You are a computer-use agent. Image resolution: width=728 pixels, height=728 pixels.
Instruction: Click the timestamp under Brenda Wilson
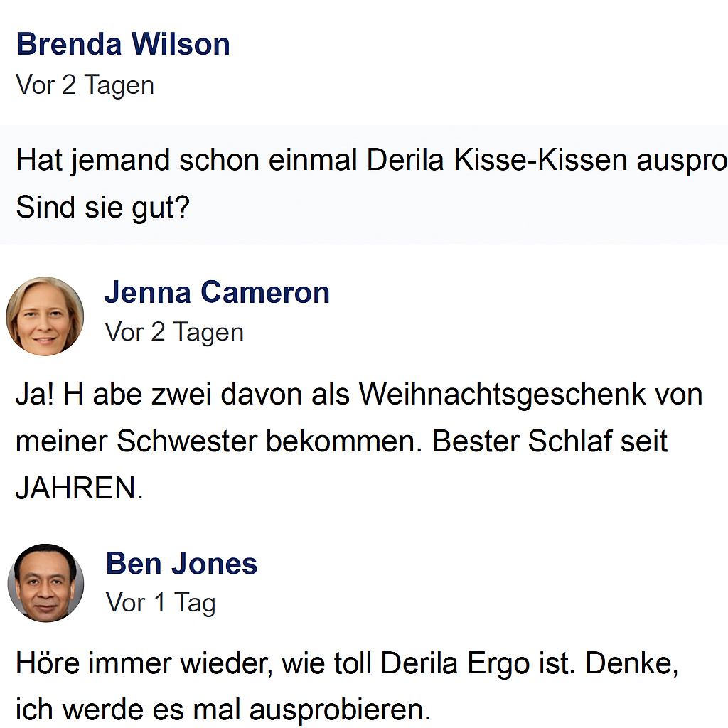pyautogui.click(x=85, y=85)
